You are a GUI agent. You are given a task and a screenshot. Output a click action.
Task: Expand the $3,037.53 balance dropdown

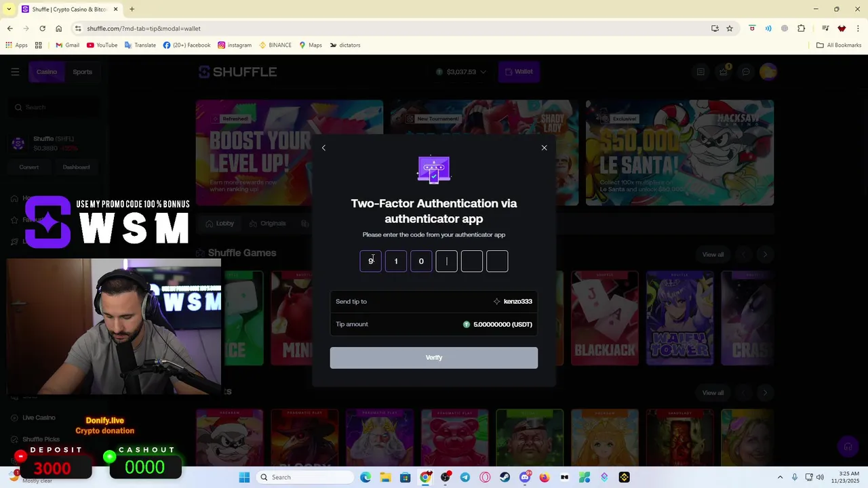coord(461,72)
